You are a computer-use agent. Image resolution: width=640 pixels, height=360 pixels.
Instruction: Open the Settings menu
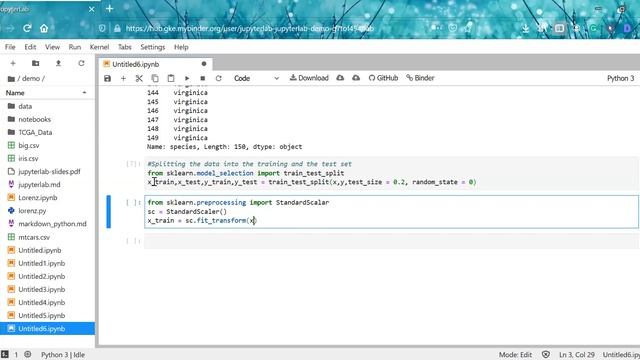click(x=153, y=47)
